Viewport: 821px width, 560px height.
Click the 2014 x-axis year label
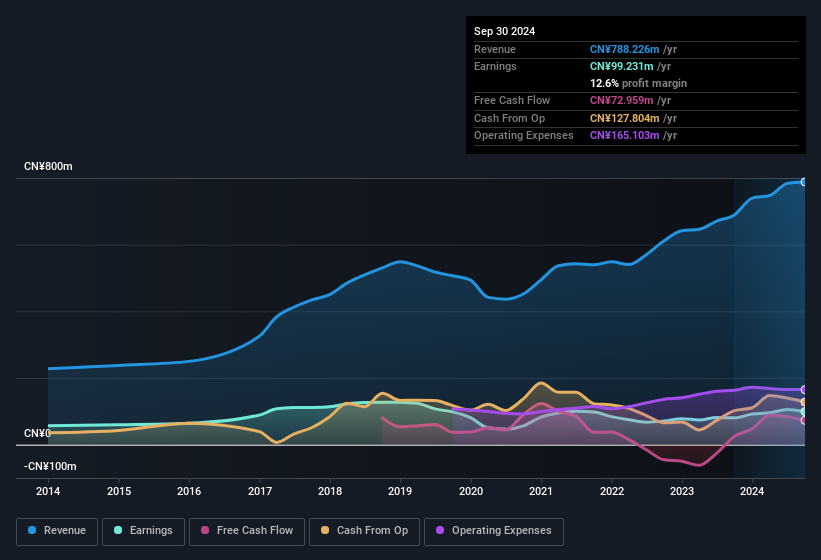[48, 491]
